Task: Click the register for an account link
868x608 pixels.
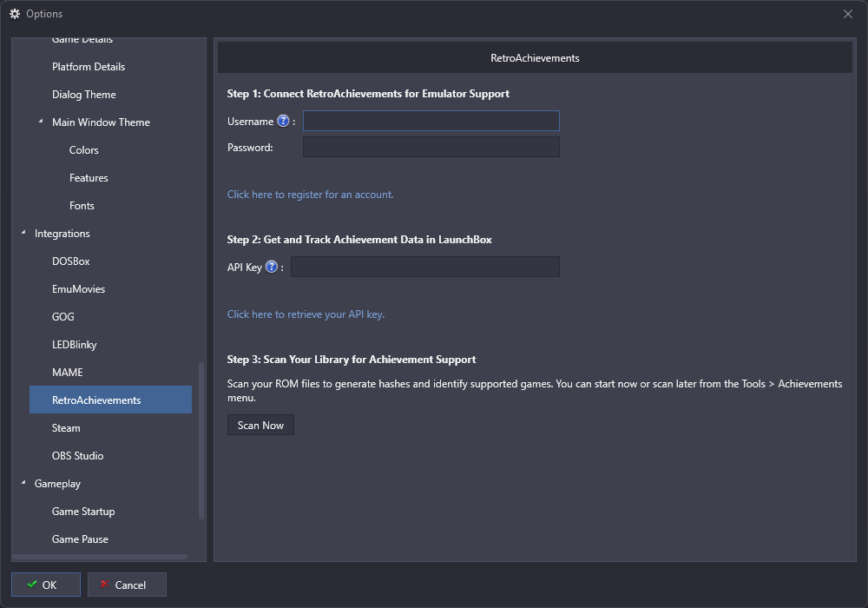Action: click(310, 195)
